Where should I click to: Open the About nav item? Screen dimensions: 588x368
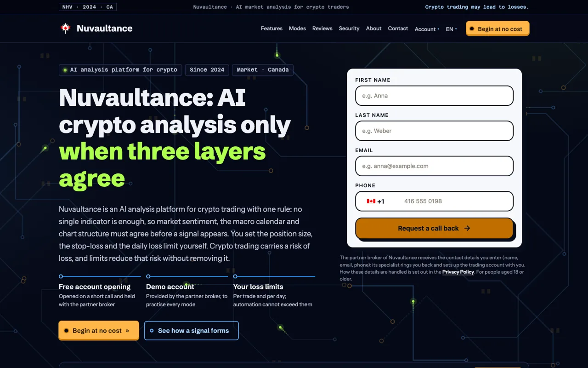click(373, 29)
